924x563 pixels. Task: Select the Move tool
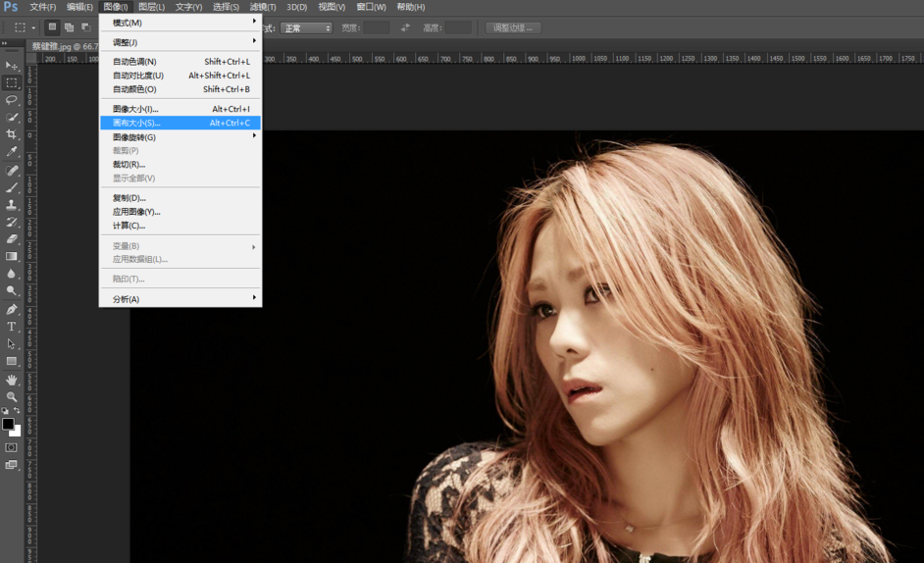coord(12,66)
